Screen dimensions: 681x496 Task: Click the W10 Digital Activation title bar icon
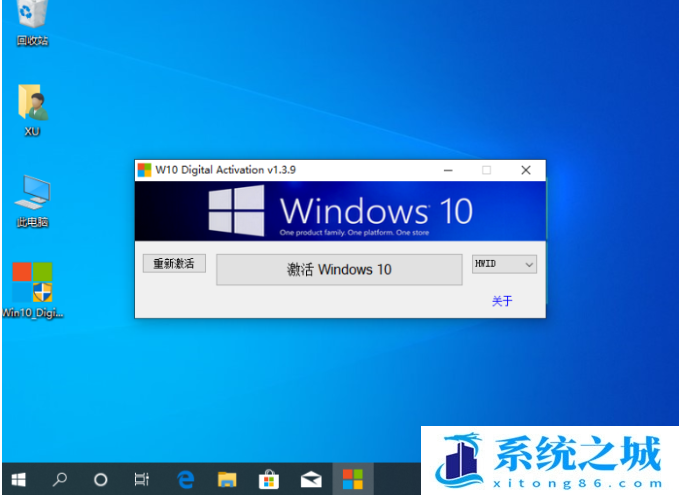144,170
